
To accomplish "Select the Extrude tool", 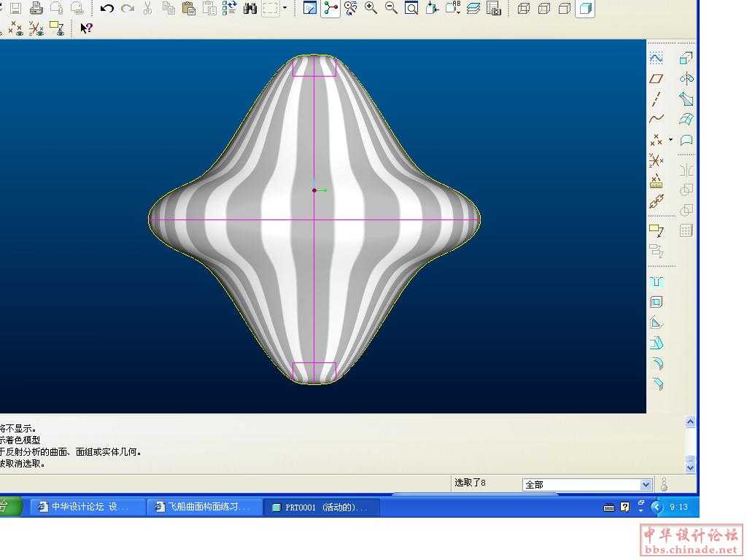I will 686,58.
